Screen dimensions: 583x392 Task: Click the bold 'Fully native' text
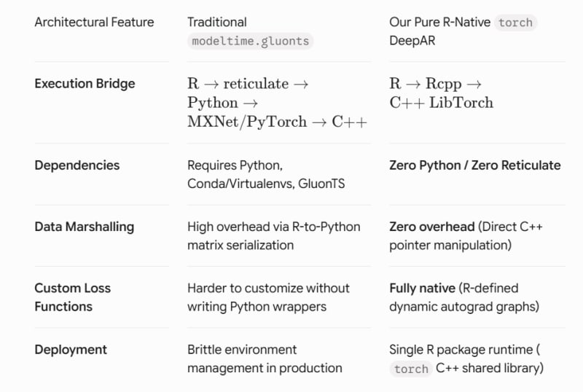click(x=423, y=289)
